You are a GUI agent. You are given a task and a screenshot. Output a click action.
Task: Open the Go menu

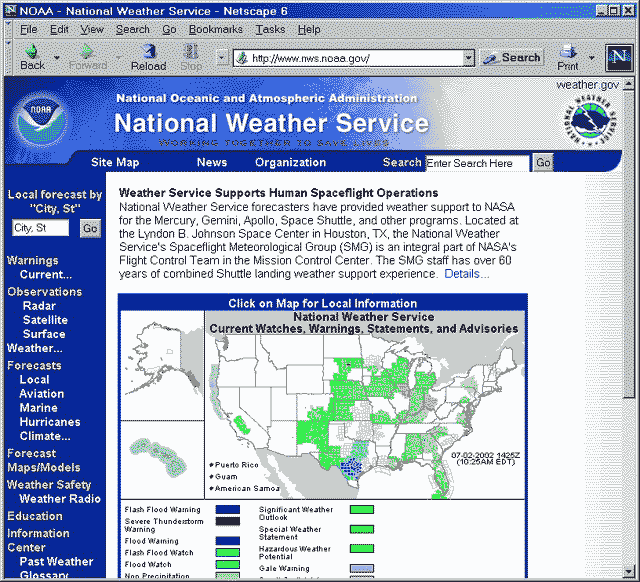click(x=169, y=29)
